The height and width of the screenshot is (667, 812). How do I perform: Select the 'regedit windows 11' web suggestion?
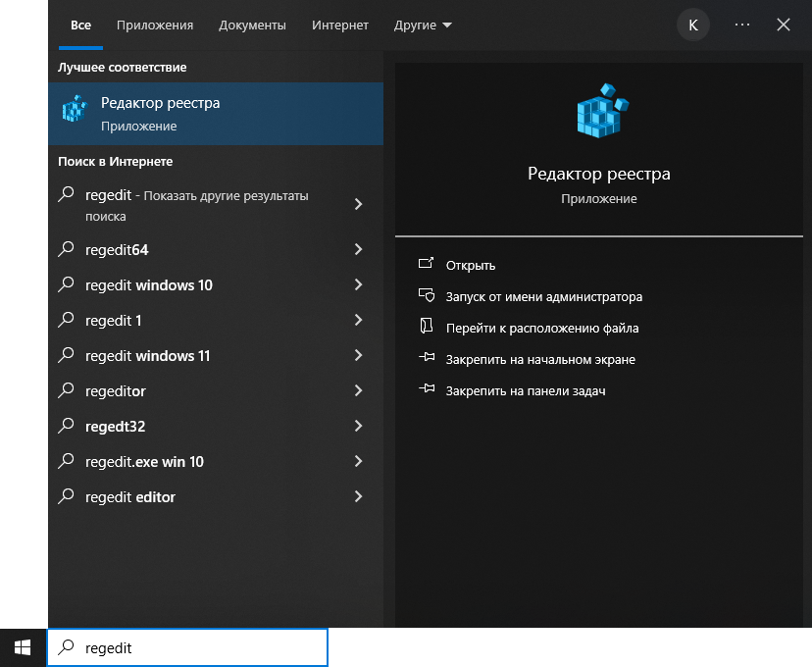[148, 356]
